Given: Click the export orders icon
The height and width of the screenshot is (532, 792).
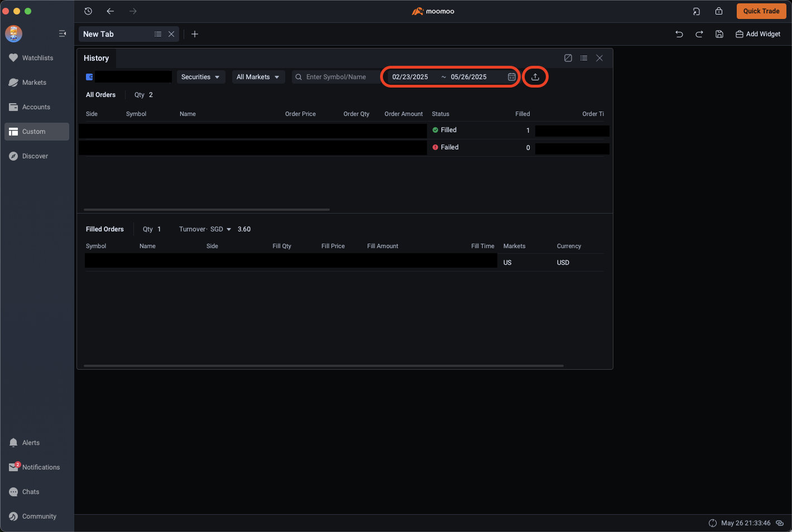Looking at the screenshot, I should 535,77.
